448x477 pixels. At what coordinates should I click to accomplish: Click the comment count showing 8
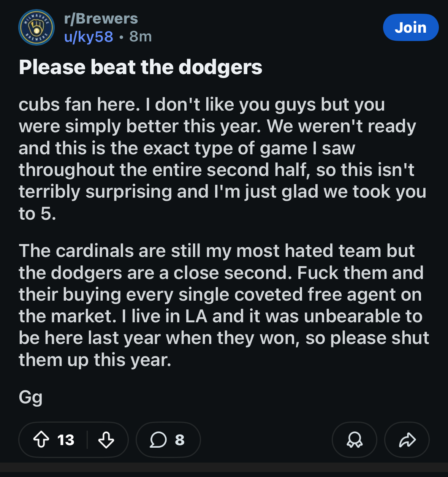click(x=179, y=440)
